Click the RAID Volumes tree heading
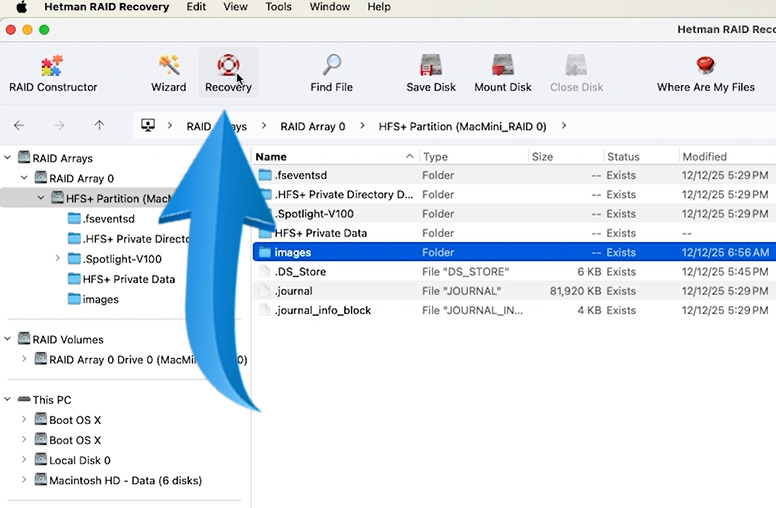The image size is (776, 508). pyautogui.click(x=68, y=340)
